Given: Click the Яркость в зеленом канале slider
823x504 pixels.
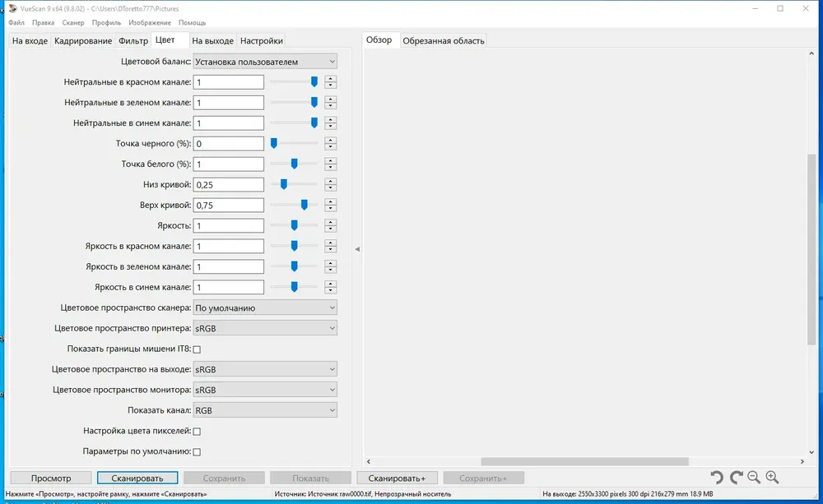Looking at the screenshot, I should pyautogui.click(x=294, y=266).
